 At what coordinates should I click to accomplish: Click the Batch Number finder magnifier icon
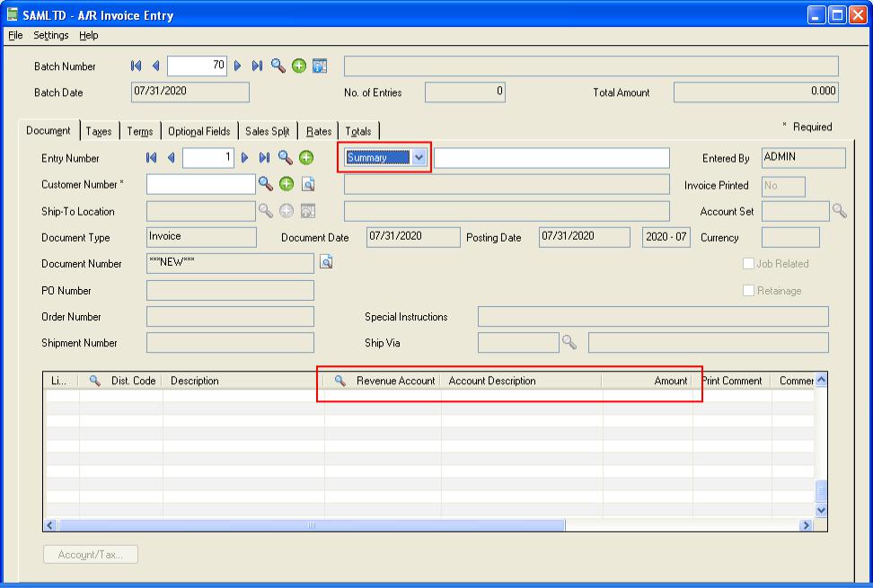(278, 66)
